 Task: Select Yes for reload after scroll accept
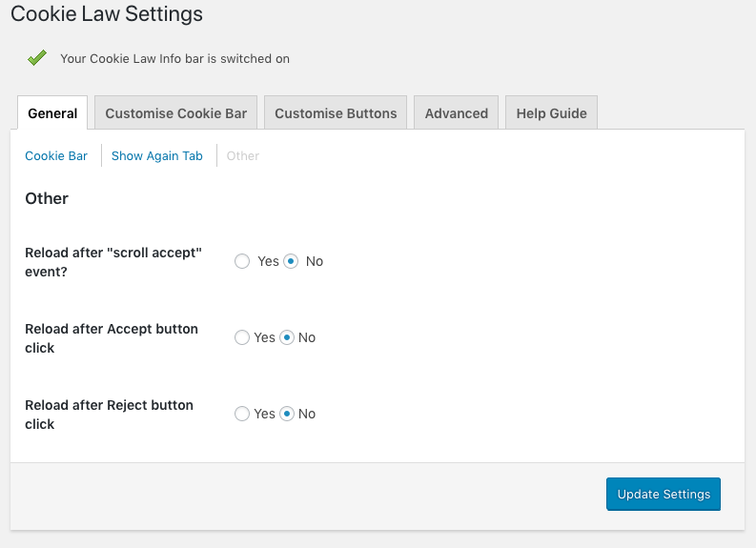pyautogui.click(x=242, y=261)
